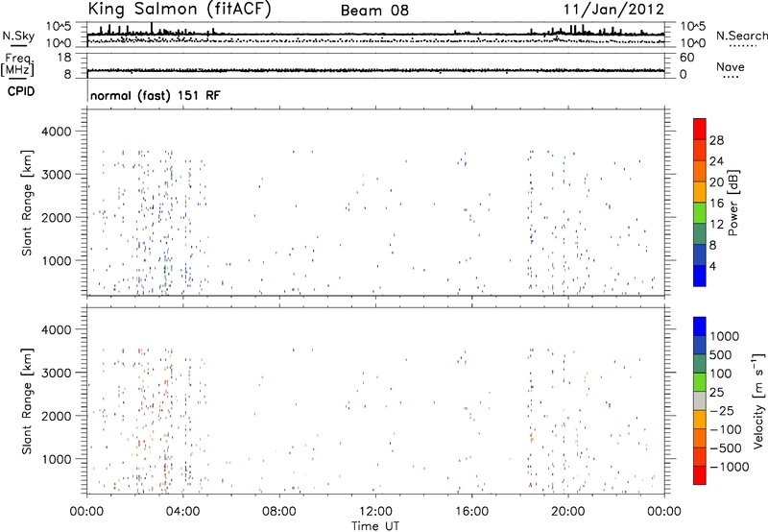Pick the Power colorbar segment between 20 and 24
This screenshot has width=768, height=532.
point(700,172)
